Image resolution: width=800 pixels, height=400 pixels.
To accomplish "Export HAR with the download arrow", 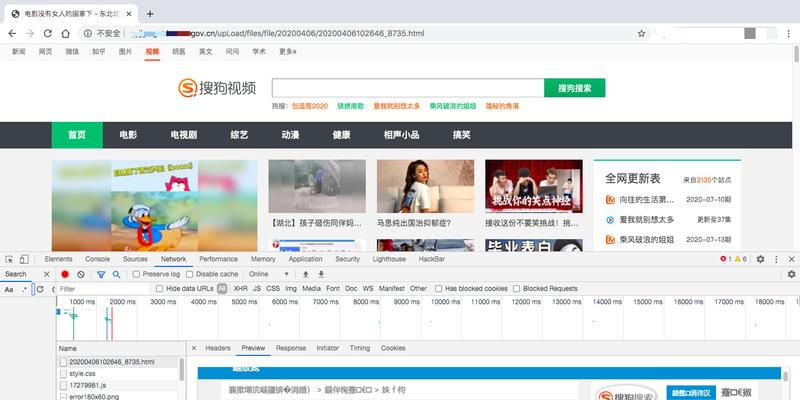I will click(x=321, y=274).
